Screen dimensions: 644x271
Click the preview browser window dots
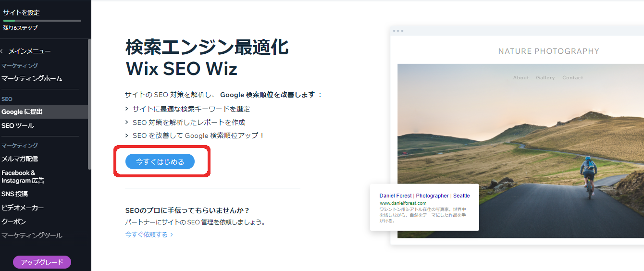pyautogui.click(x=398, y=31)
